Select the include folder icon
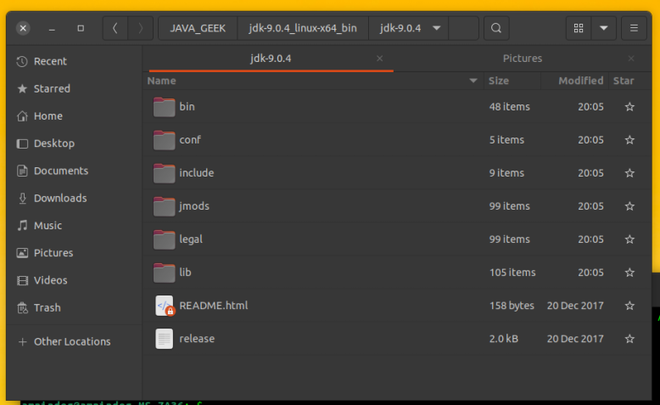Viewport: 660px width, 405px height. (x=164, y=173)
